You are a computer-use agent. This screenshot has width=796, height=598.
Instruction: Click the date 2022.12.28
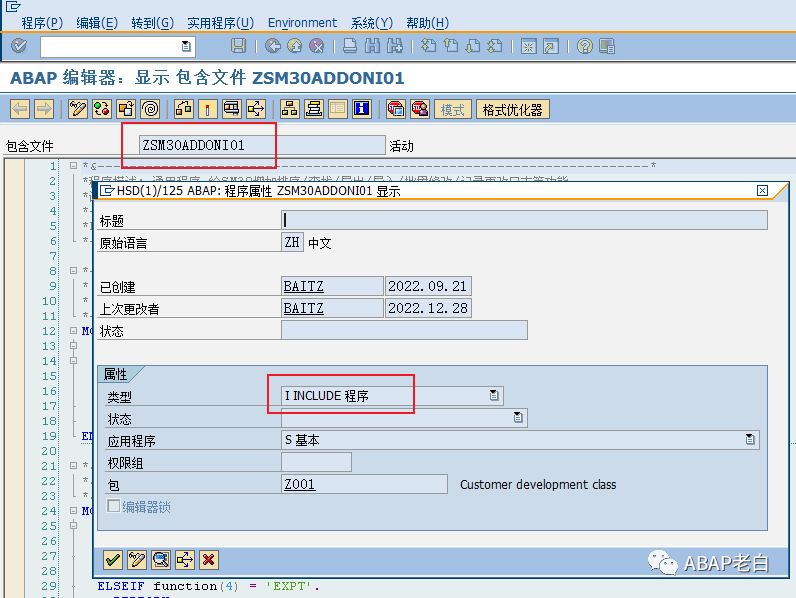[x=428, y=308]
